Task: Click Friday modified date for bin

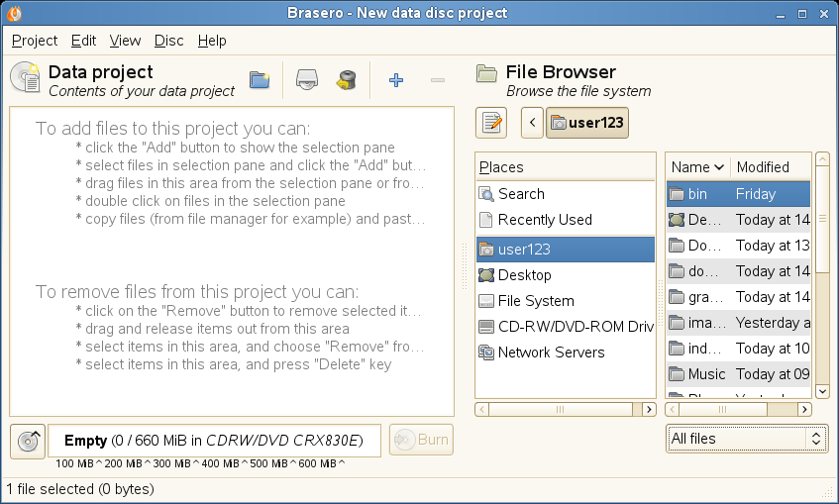Action: [756, 194]
